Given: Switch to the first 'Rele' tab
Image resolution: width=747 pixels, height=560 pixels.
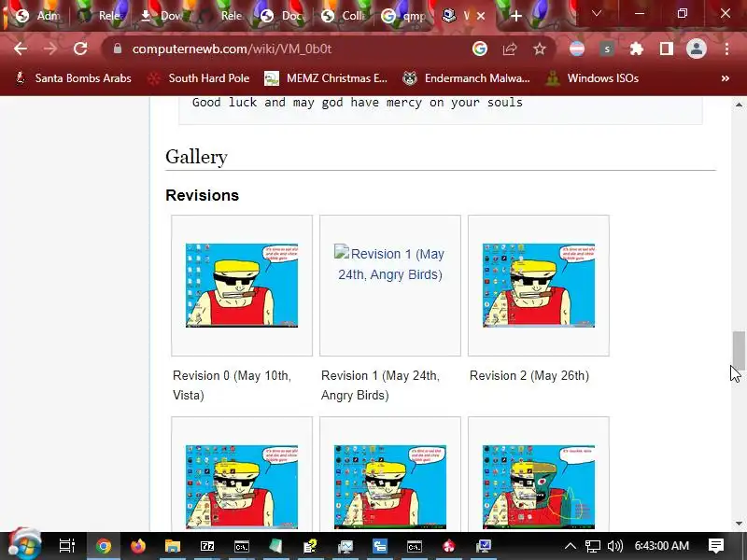Looking at the screenshot, I should pos(102,16).
